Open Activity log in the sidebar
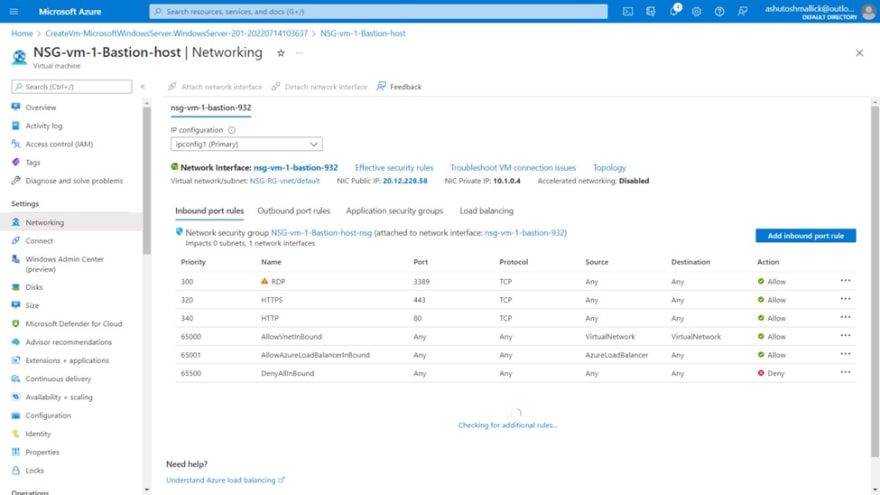The width and height of the screenshot is (880, 495). click(44, 126)
